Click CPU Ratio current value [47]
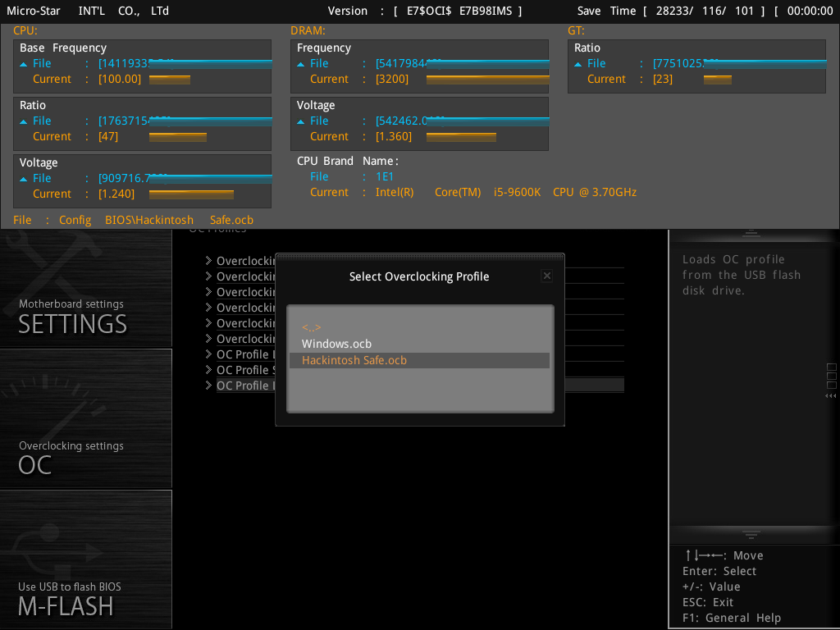This screenshot has width=840, height=630. (x=108, y=137)
